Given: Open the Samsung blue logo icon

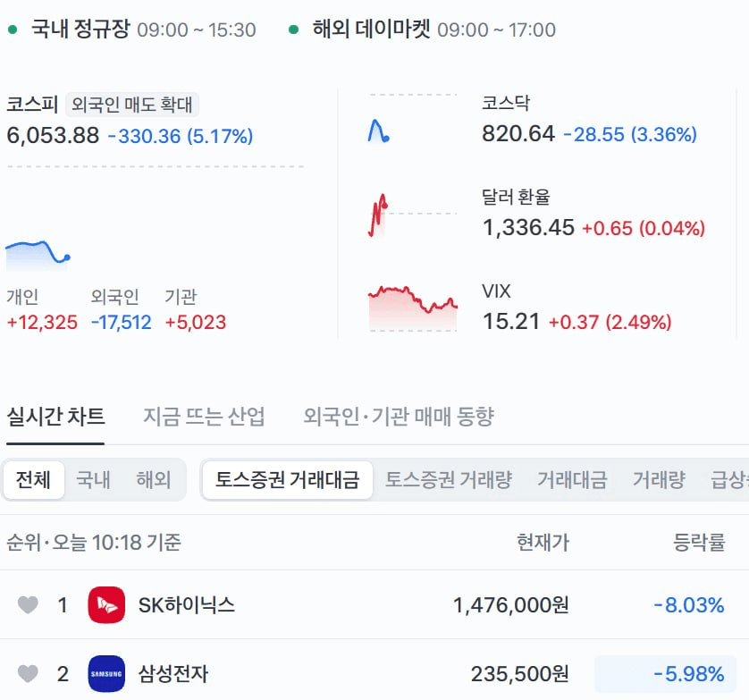Looking at the screenshot, I should coord(106,674).
